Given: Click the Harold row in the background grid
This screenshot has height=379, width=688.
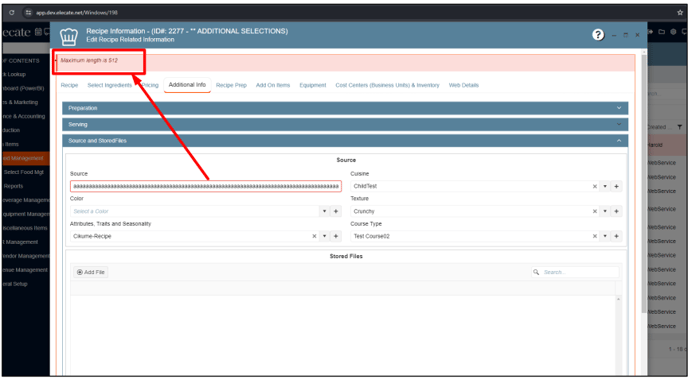Looking at the screenshot, I should pos(667,145).
